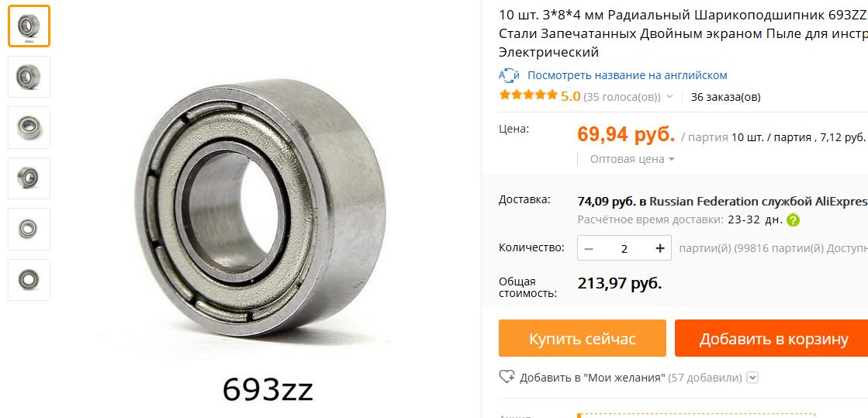This screenshot has height=418, width=868.
Task: Click the quantity input field showing 2
Action: pyautogui.click(x=624, y=248)
